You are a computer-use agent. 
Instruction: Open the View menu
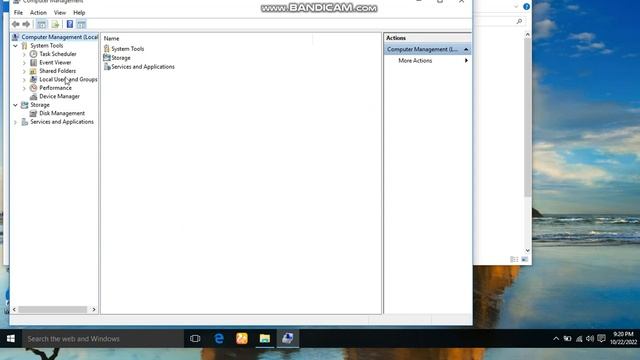(60, 13)
